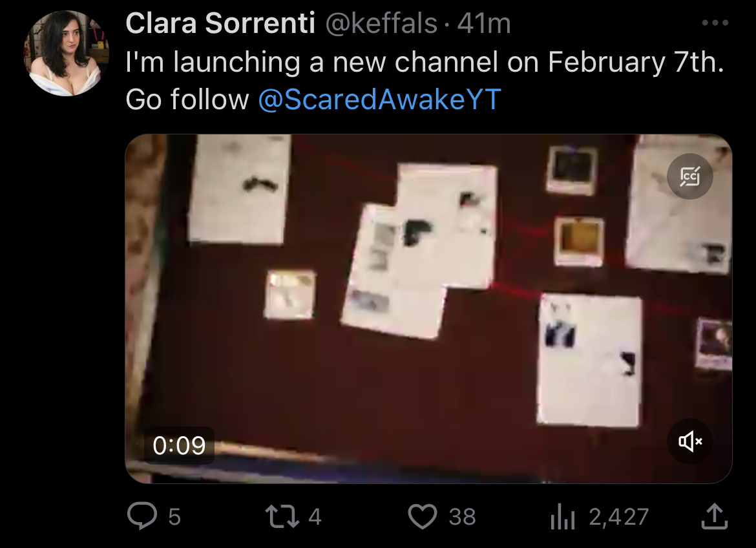Open the @keffals handle
756x548 pixels.
(x=381, y=23)
